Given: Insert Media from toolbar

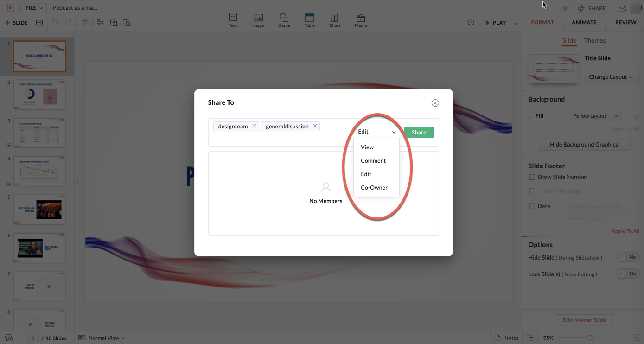Looking at the screenshot, I should (361, 20).
